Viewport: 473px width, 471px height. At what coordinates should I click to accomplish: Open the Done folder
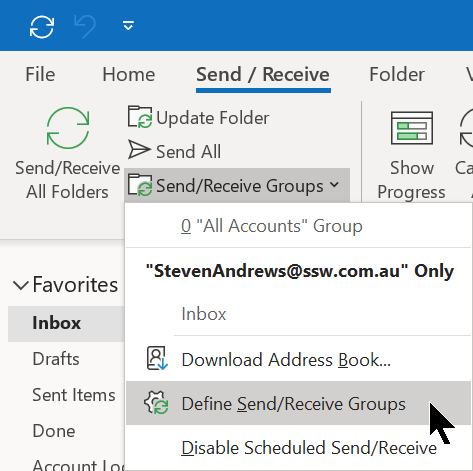point(54,431)
